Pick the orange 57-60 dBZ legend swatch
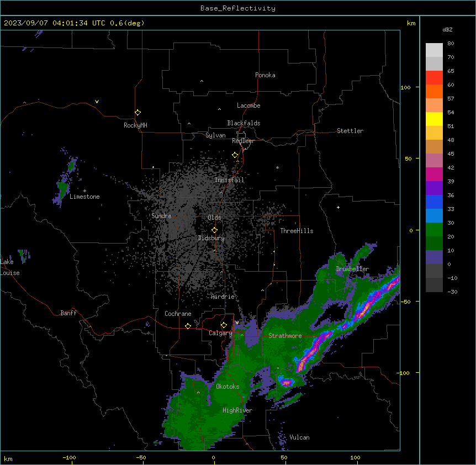Screen dimensions: 476x465 tap(434, 91)
